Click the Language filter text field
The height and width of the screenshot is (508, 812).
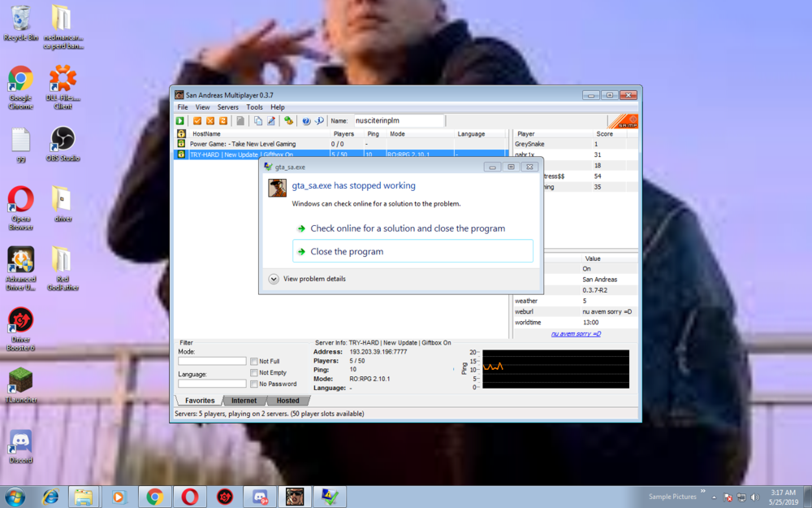click(x=212, y=384)
